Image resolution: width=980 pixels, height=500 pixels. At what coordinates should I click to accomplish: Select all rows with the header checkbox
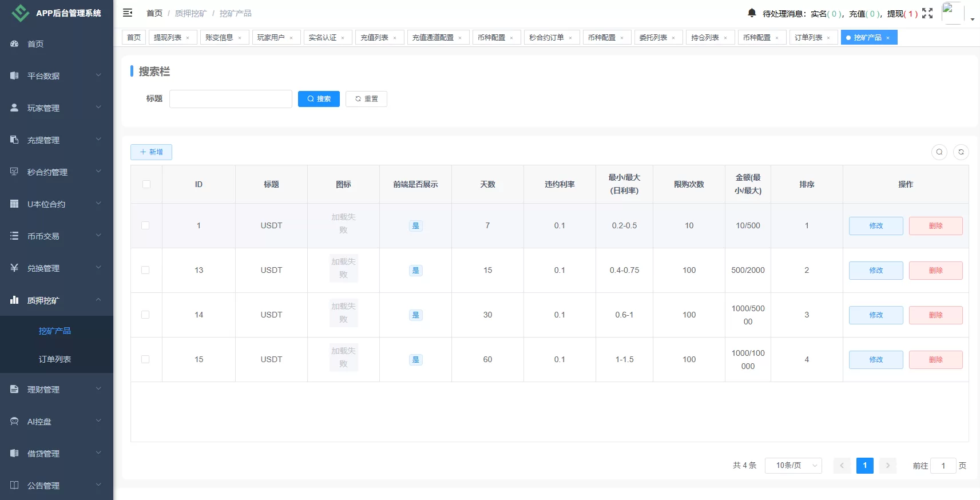tap(146, 184)
